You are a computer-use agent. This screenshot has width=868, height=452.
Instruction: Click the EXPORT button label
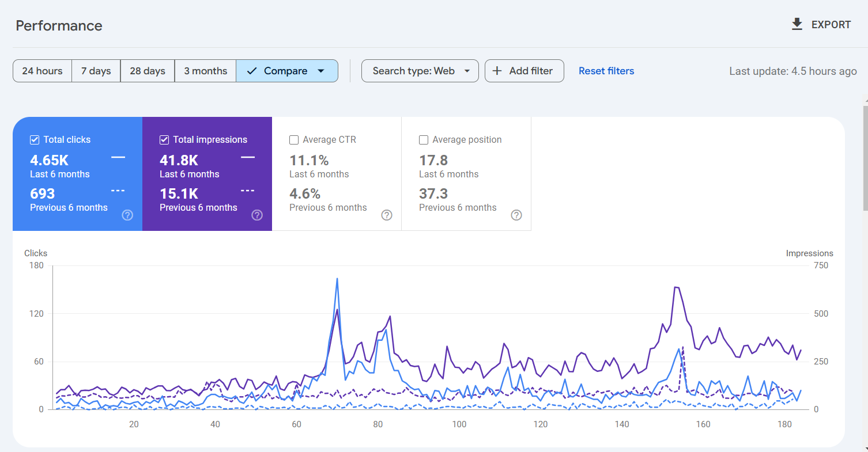click(831, 25)
